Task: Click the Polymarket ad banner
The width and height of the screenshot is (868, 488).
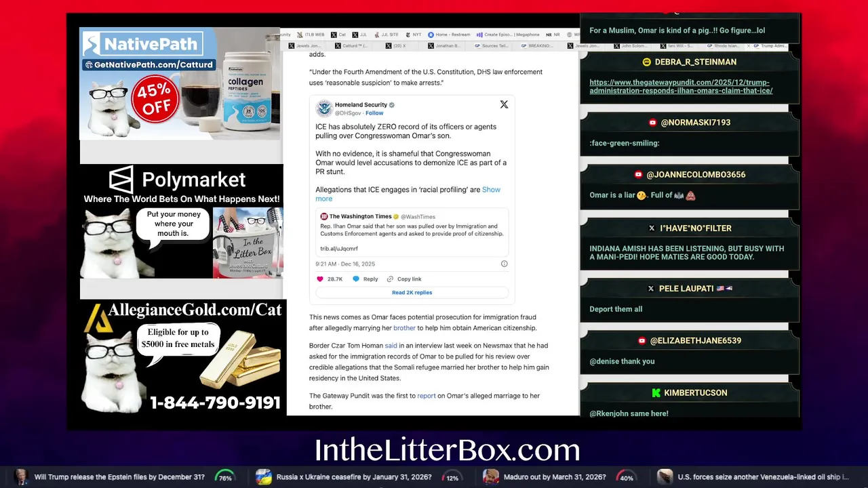Action: (182, 221)
